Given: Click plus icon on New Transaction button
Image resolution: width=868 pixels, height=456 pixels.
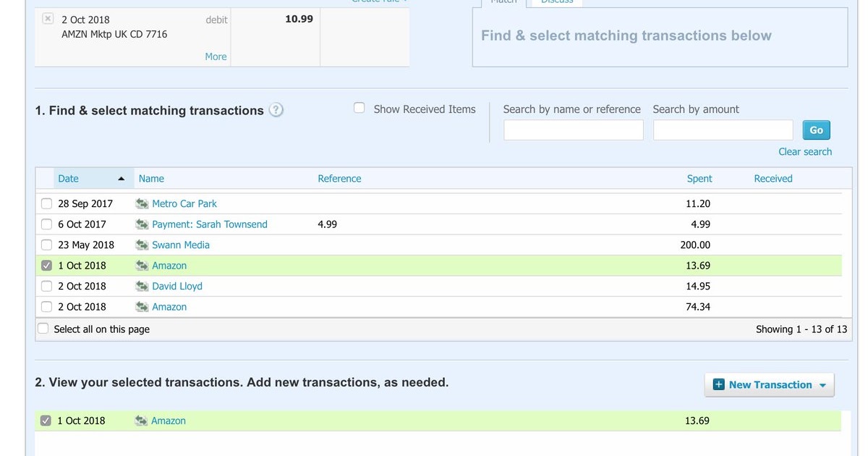Looking at the screenshot, I should (718, 385).
